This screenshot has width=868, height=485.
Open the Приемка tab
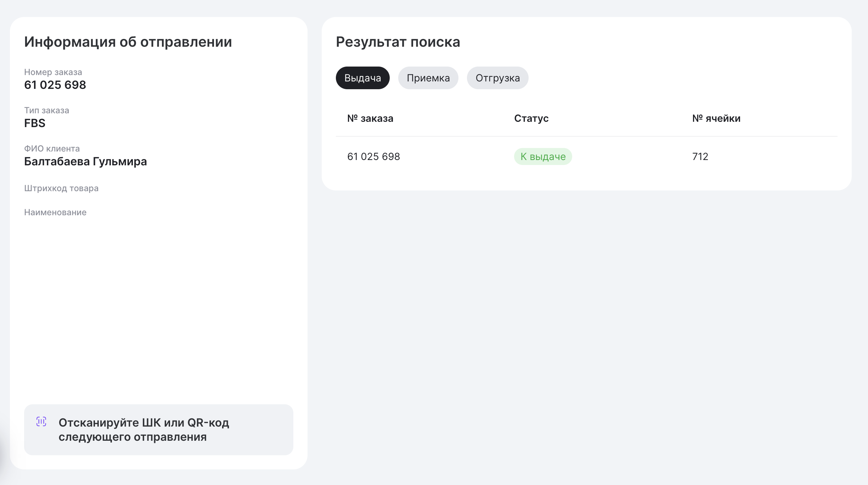pos(428,78)
